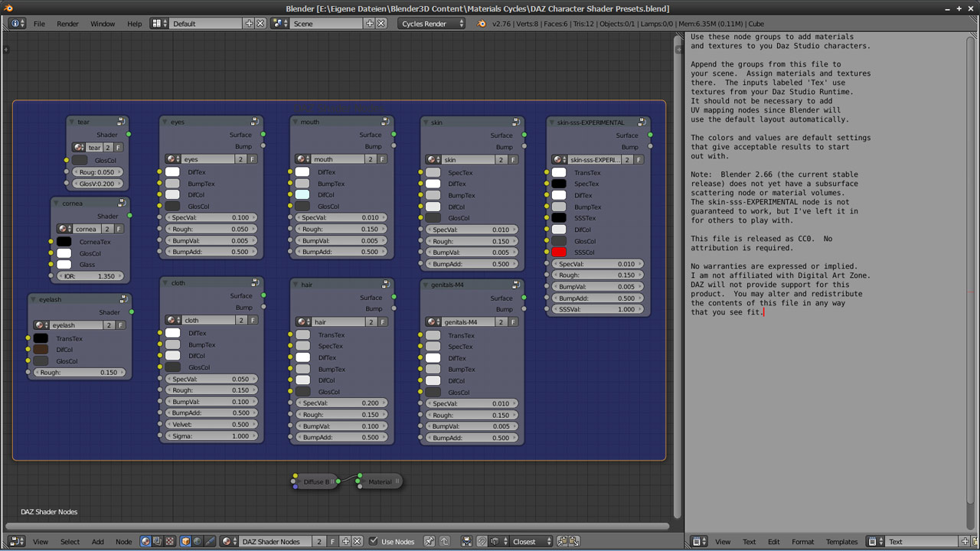Collapse the eyes node

point(165,122)
